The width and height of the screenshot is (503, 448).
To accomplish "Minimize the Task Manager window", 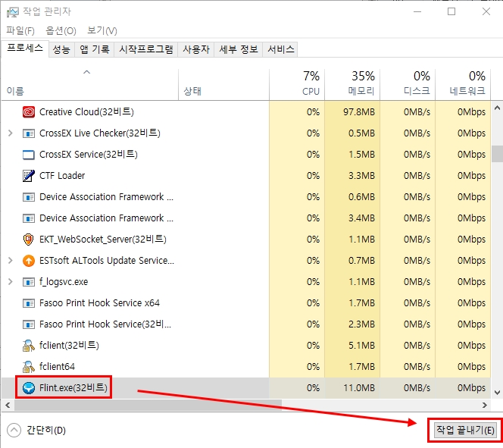I will (x=417, y=12).
